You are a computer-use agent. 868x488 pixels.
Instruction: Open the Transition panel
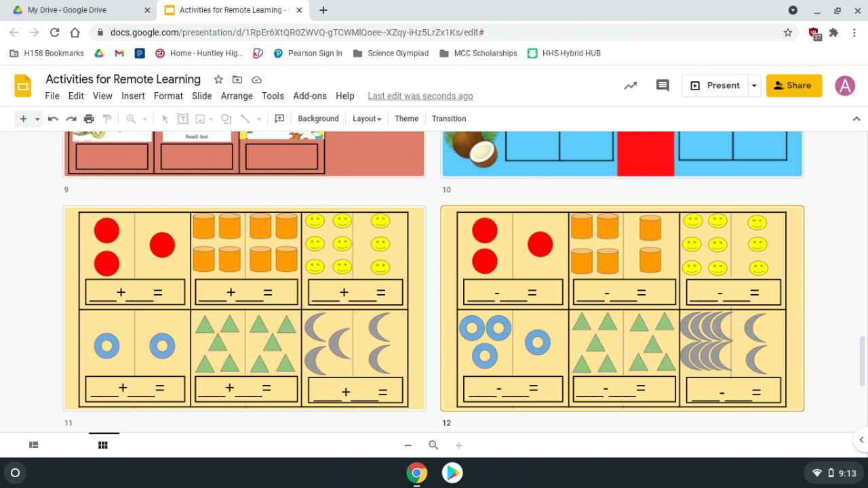click(449, 119)
